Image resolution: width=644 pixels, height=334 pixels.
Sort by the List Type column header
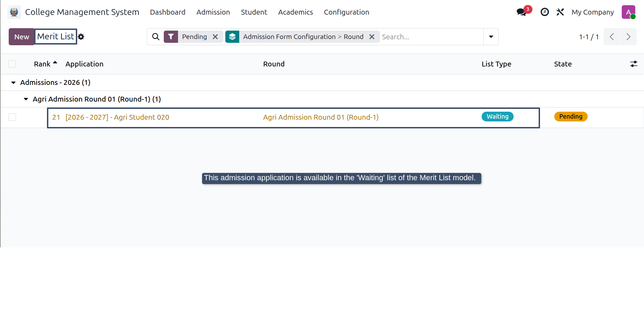coord(496,64)
